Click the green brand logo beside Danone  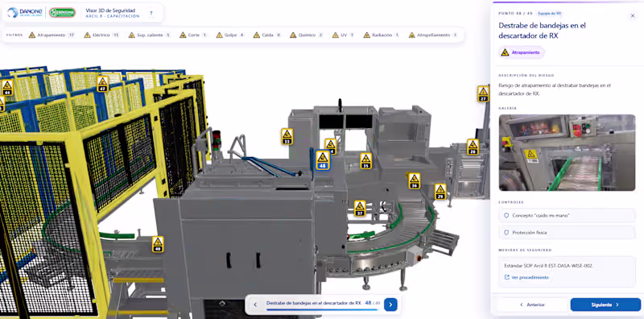pyautogui.click(x=62, y=13)
